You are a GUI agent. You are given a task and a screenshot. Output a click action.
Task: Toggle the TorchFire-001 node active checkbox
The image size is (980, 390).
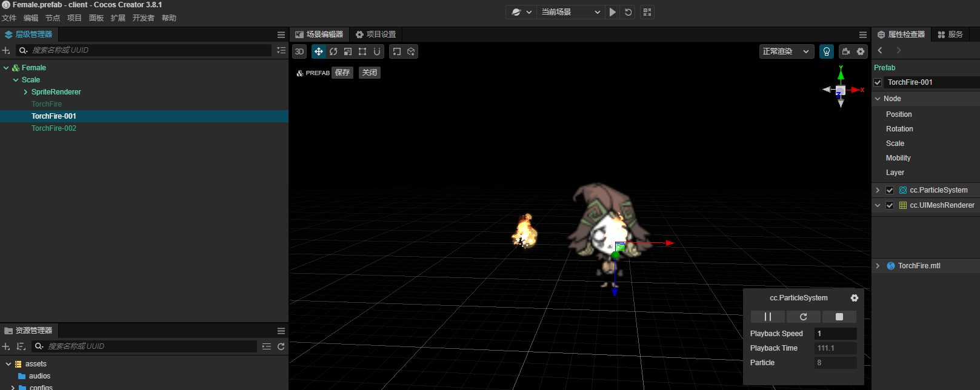(878, 82)
